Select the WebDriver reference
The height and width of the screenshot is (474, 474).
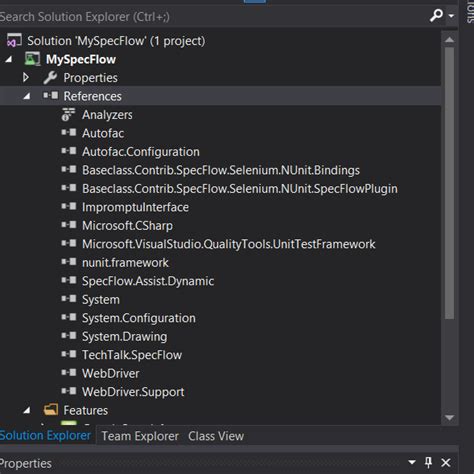110,373
